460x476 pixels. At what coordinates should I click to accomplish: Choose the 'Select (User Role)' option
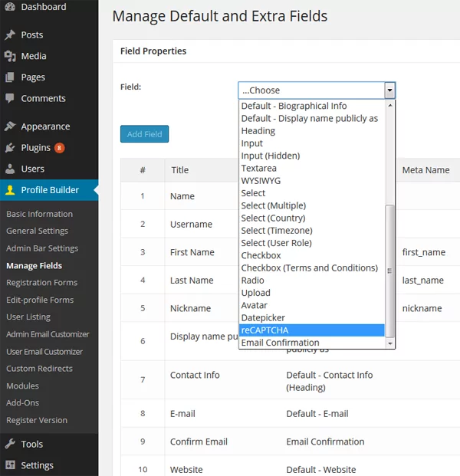[312, 243]
